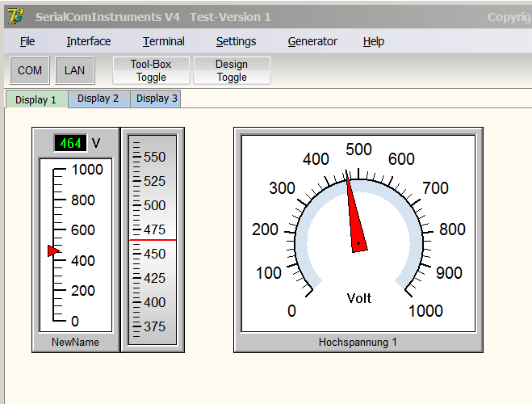Click the red line indicator on zoom scale
532x404 pixels.
(x=153, y=240)
